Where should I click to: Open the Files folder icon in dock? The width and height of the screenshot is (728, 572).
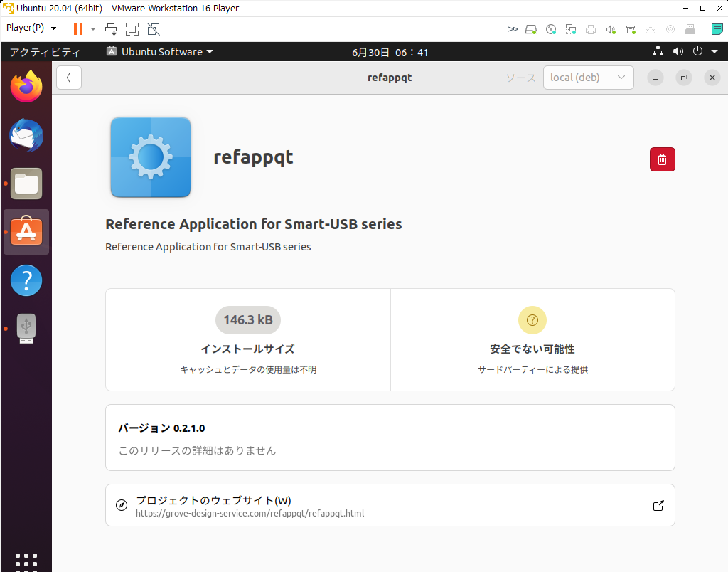pyautogui.click(x=26, y=184)
